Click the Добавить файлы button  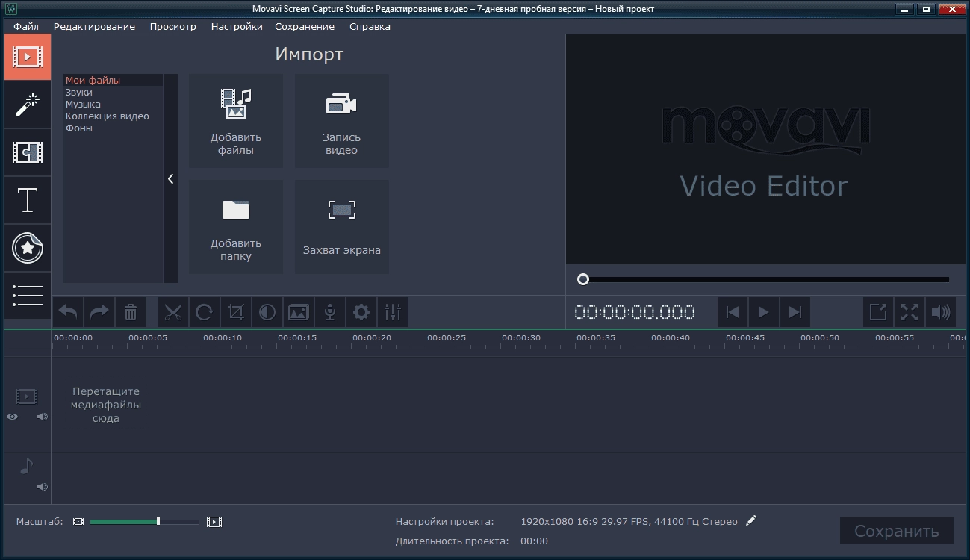click(236, 121)
